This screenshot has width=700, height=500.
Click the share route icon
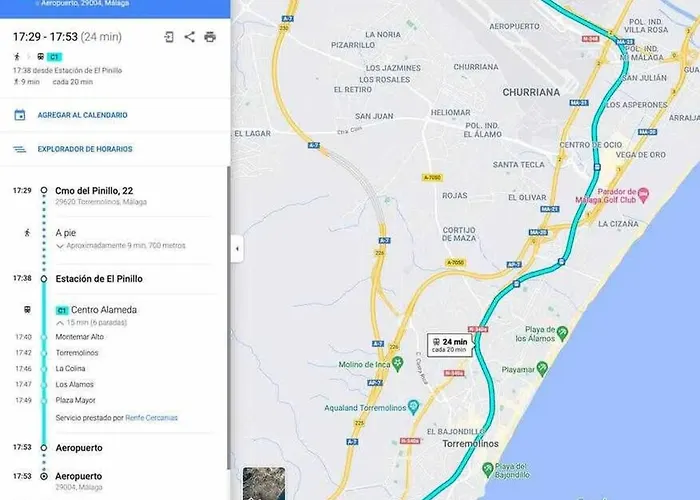[189, 37]
